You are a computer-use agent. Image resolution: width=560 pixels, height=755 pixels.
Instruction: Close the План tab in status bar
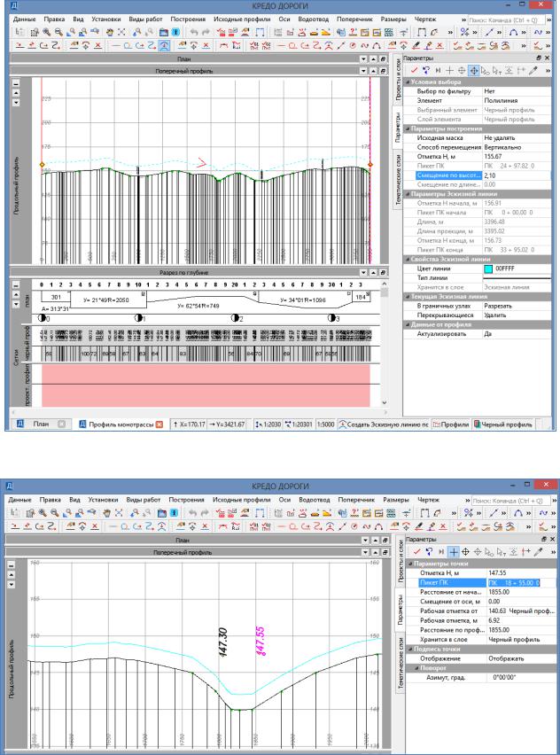click(61, 424)
